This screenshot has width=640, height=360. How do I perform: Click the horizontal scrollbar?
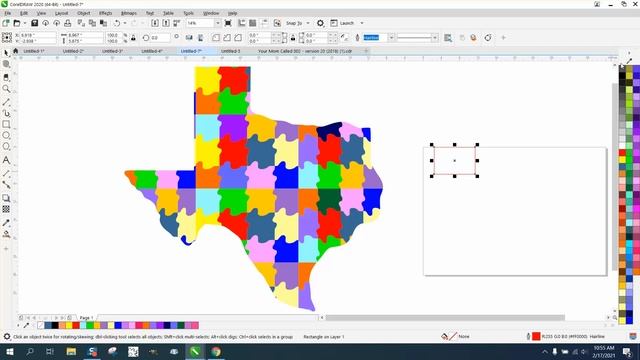coord(445,318)
